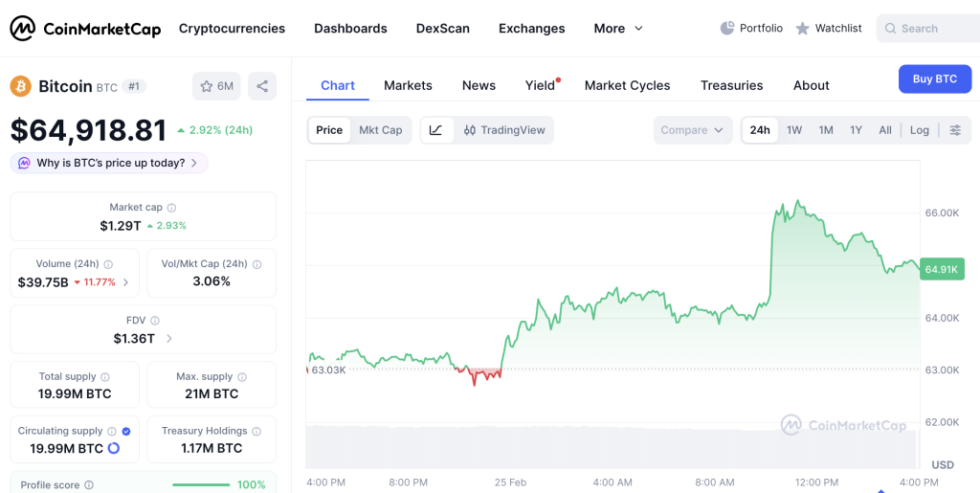Viewport: 980px width, 493px height.
Task: Click the $39.75B volume value
Action: point(43,282)
